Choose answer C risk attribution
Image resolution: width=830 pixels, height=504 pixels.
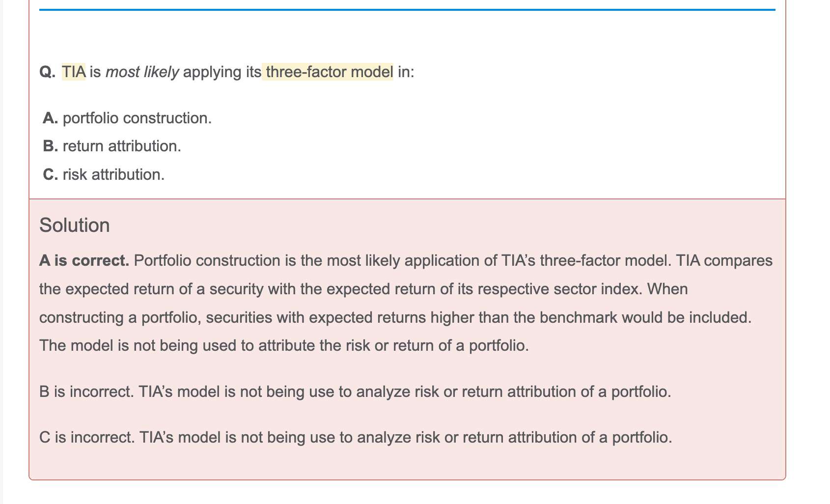coord(113,175)
